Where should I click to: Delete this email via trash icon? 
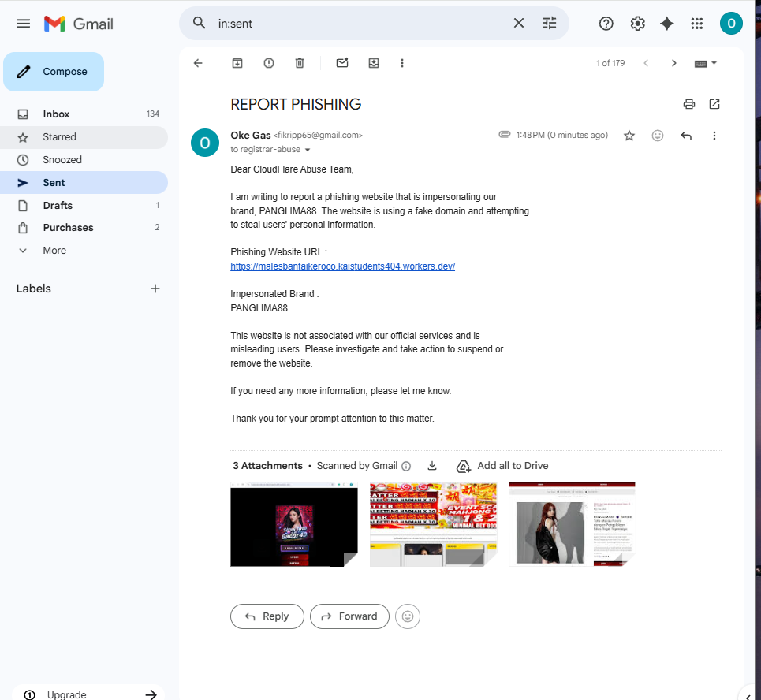click(300, 63)
